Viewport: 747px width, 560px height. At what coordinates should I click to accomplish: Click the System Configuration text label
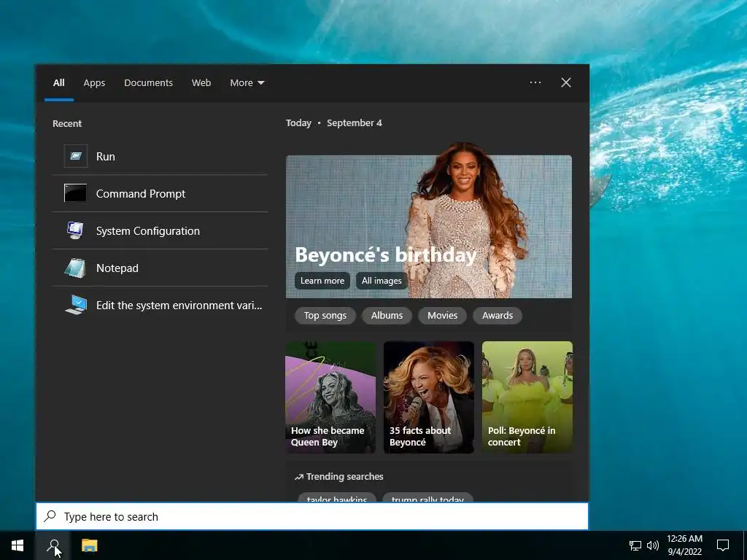point(147,230)
